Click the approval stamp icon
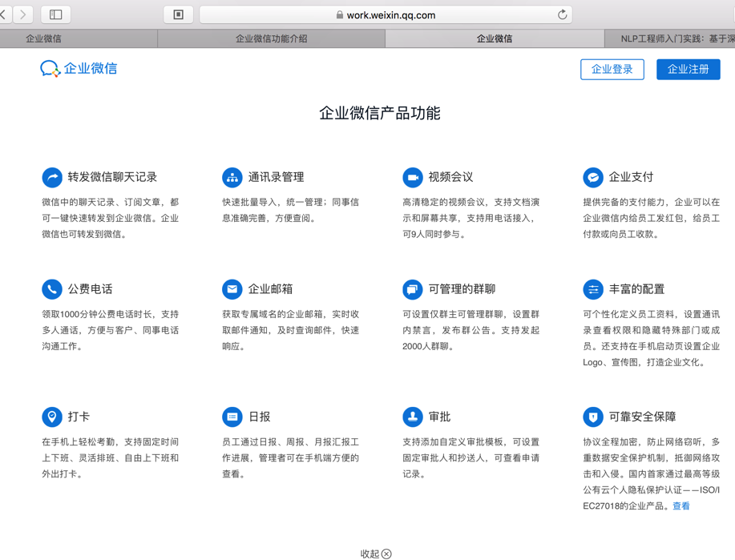735x560 pixels. (x=413, y=417)
